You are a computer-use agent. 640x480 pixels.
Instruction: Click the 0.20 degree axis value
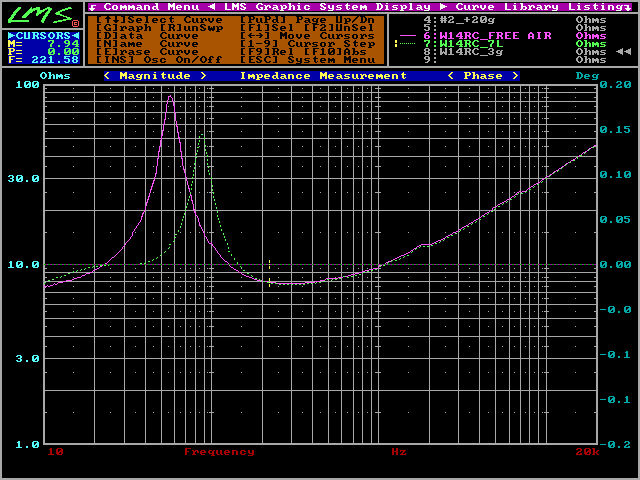click(x=616, y=85)
